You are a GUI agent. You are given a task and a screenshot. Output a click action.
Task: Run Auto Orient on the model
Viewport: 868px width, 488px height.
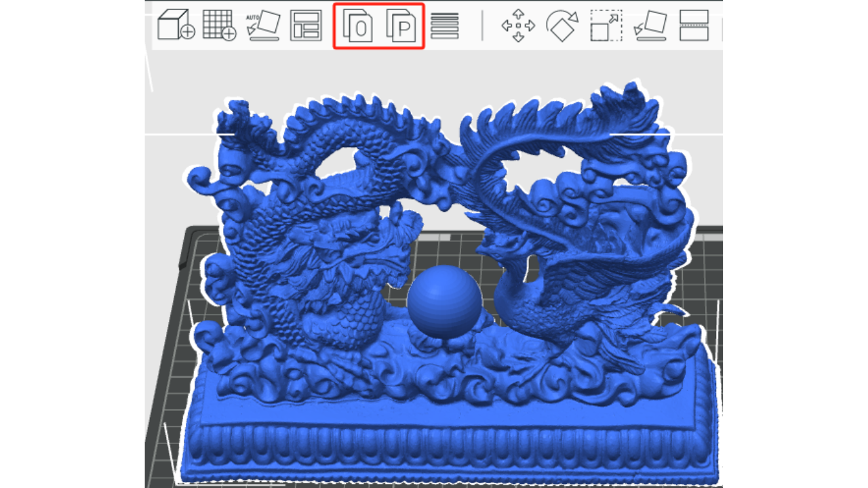[x=263, y=26]
